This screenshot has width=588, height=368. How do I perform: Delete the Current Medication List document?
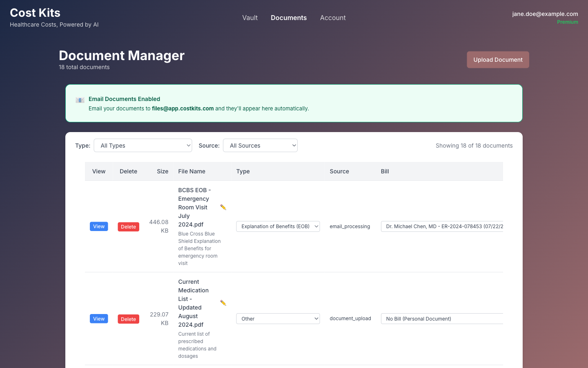pyautogui.click(x=128, y=319)
